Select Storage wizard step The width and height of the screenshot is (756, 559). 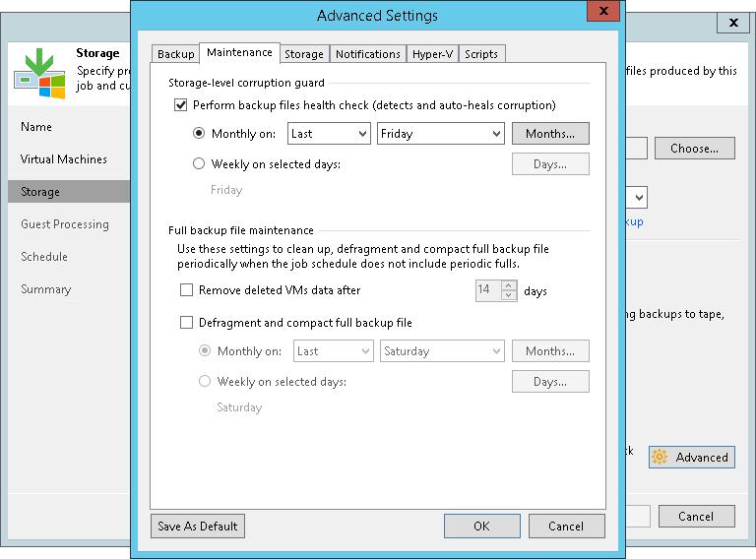point(69,191)
